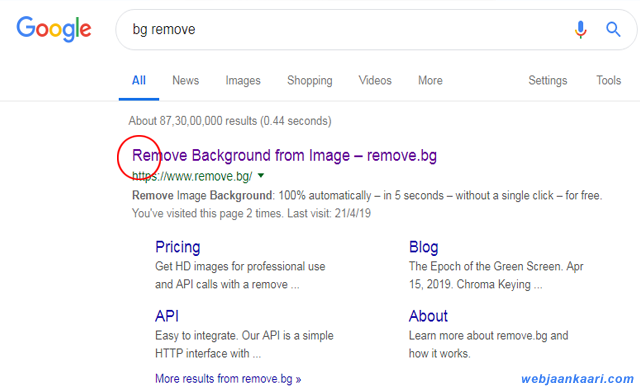Click the https://www.remove.bg/ green URL text
This screenshot has width=640, height=392.
[192, 176]
